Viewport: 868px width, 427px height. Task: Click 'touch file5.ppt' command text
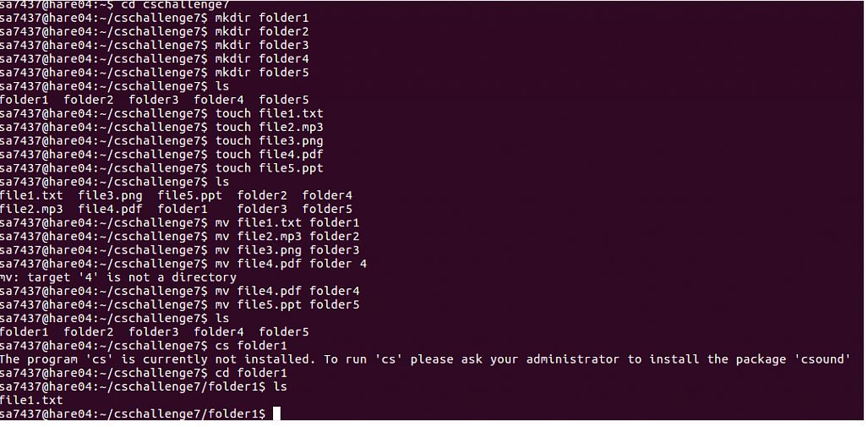[x=269, y=168]
